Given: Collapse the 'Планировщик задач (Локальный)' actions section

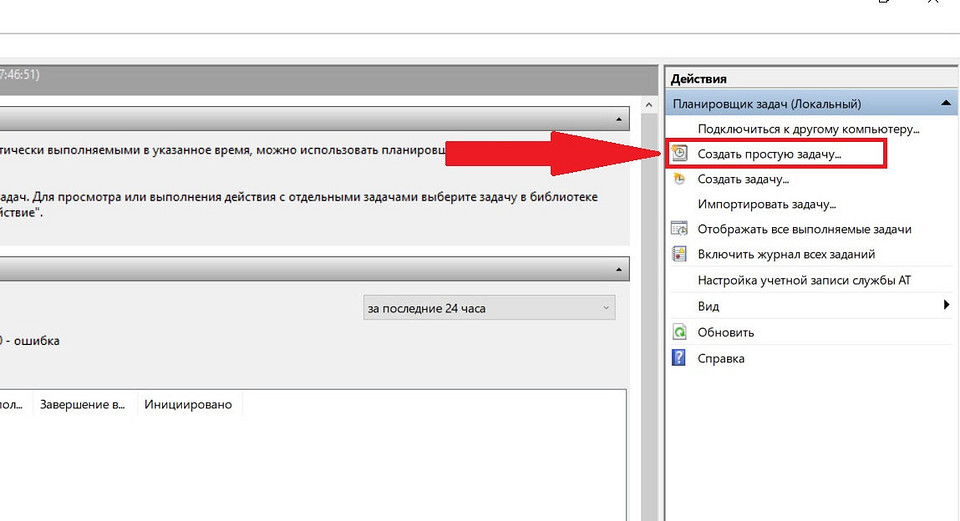Looking at the screenshot, I should tap(945, 103).
